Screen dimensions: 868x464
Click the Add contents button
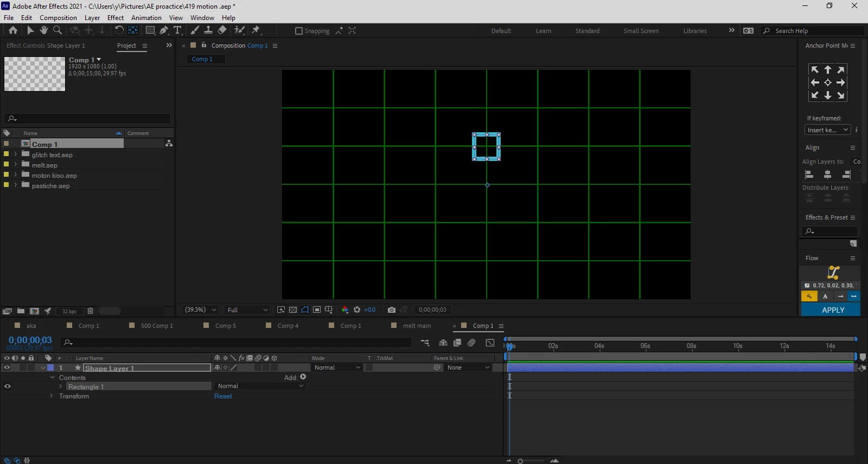pos(303,377)
